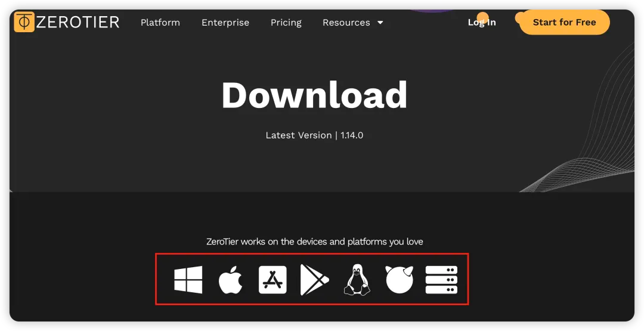644x331 pixels.
Task: Click the Start for Free button
Action: click(x=564, y=22)
